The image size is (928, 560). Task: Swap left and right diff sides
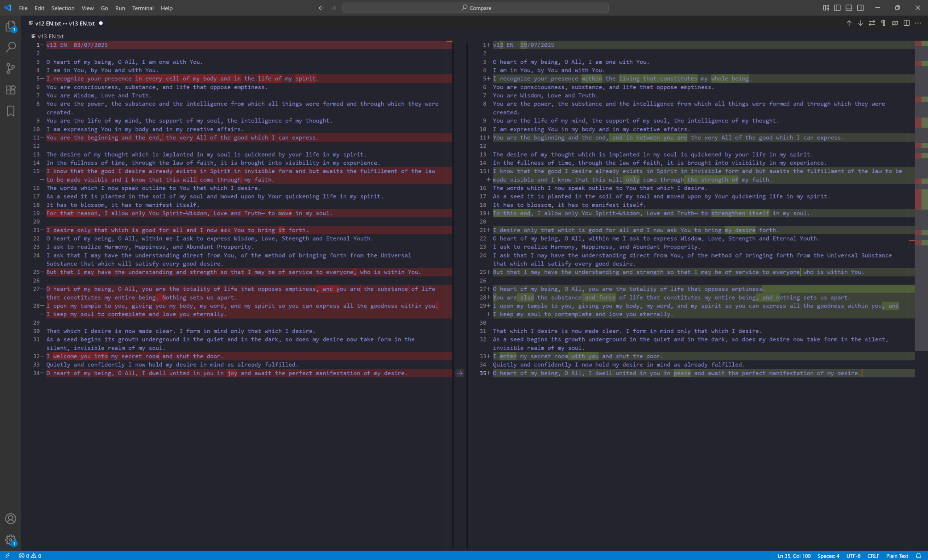click(872, 23)
